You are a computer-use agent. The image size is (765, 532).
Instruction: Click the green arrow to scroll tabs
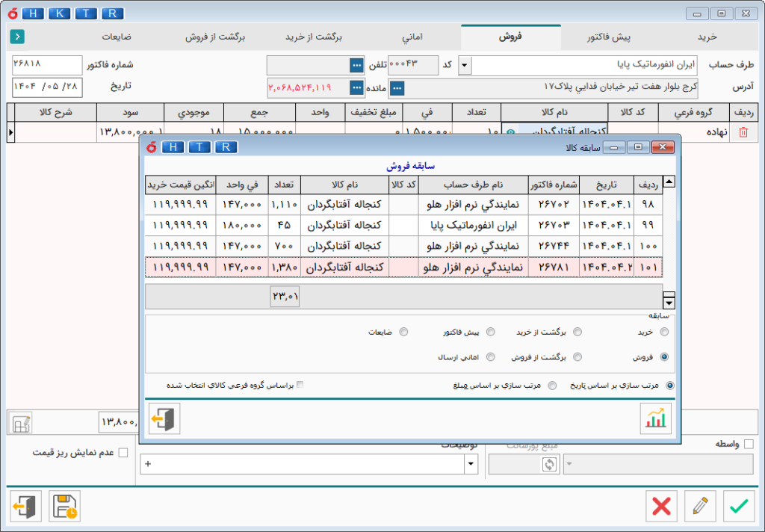17,37
